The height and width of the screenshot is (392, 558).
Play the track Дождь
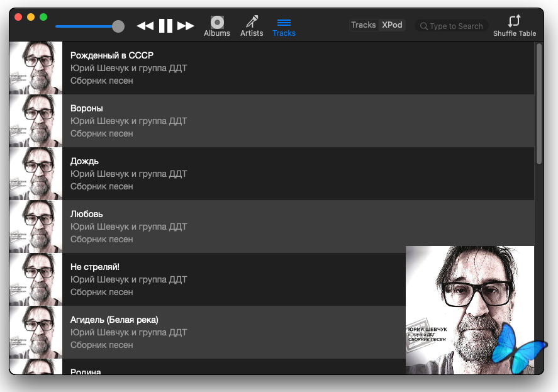[x=84, y=161]
